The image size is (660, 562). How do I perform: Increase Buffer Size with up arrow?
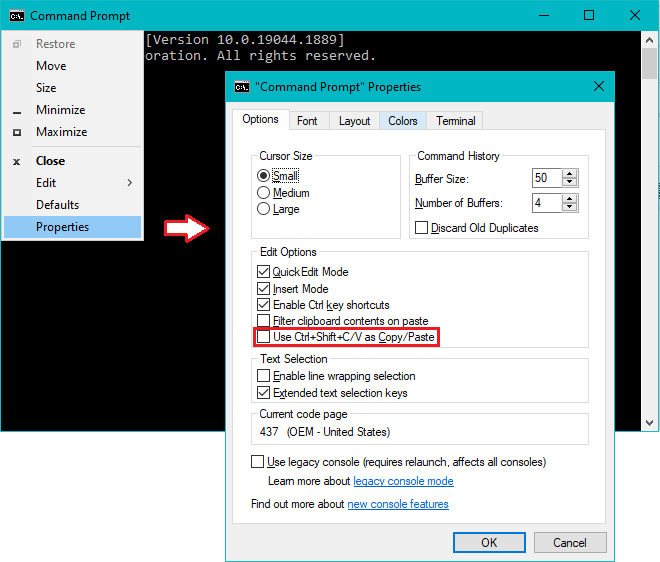coord(570,173)
